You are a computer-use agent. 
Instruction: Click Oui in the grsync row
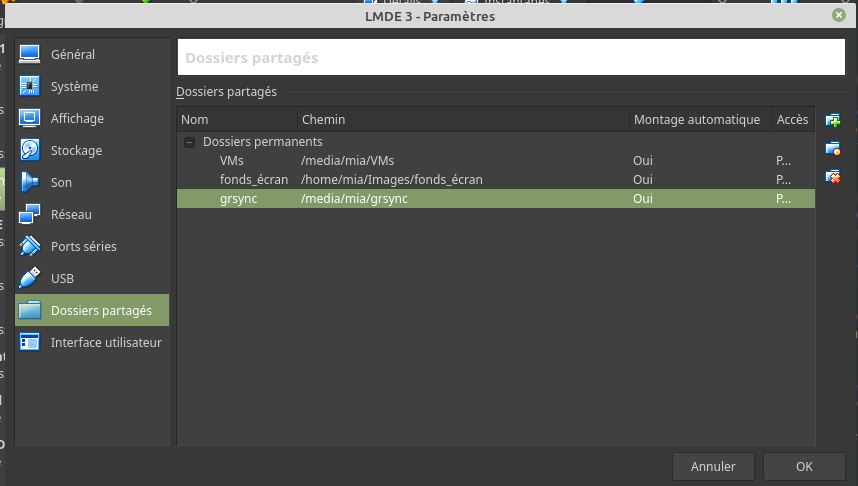click(x=643, y=199)
